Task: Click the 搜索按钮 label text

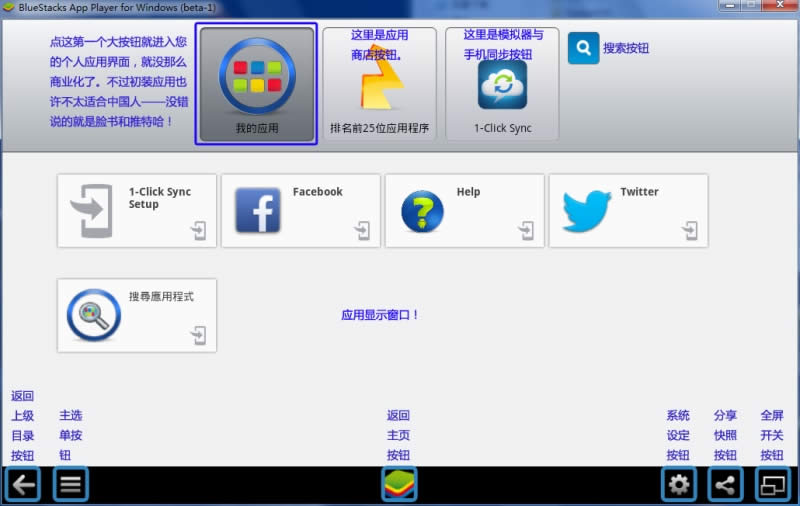Action: pyautogui.click(x=626, y=48)
